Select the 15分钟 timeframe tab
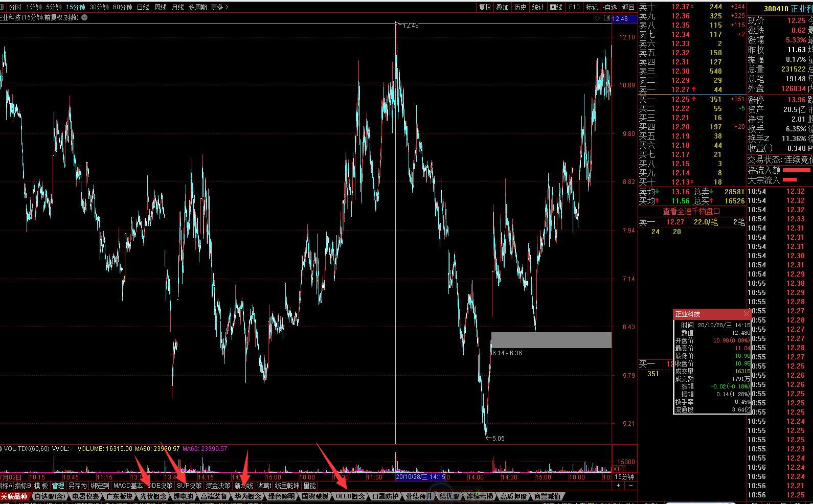This screenshot has height=504, width=813. coord(76,7)
